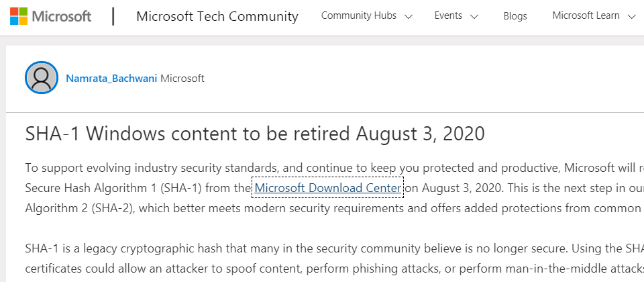Open the Microsoft Tech Community home link
This screenshot has width=644, height=282.
click(x=217, y=16)
